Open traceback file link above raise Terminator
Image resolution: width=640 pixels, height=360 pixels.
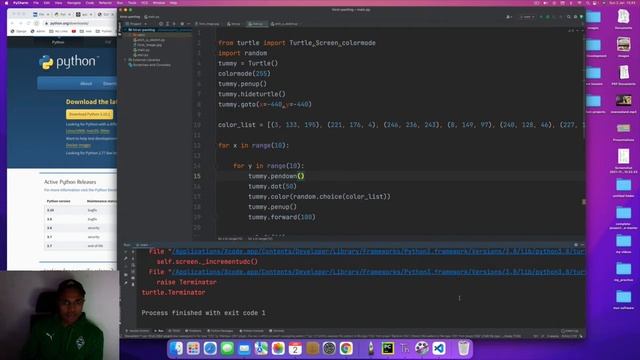coord(378,272)
